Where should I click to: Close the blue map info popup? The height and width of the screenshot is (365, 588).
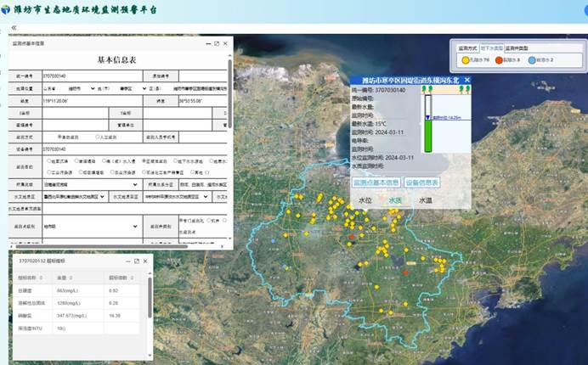[x=466, y=80]
